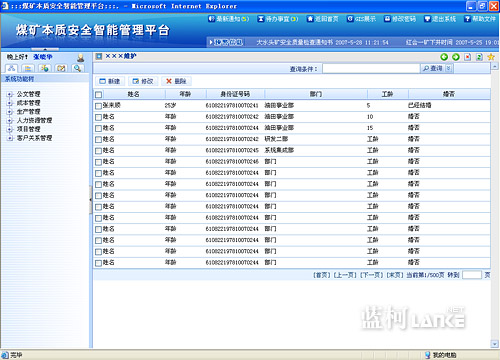Expand the 项目管理 tree node
The width and height of the screenshot is (500, 360).
pos(10,129)
